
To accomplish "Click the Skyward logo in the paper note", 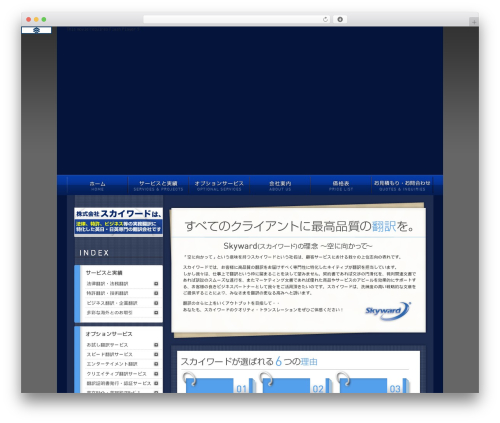I will 388,311.
